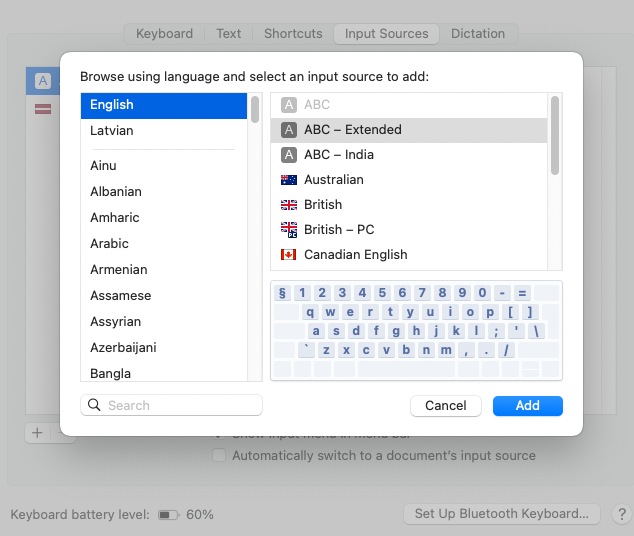Click Set Up Bluetooth Keyboard button
This screenshot has width=634, height=536.
[x=501, y=514]
